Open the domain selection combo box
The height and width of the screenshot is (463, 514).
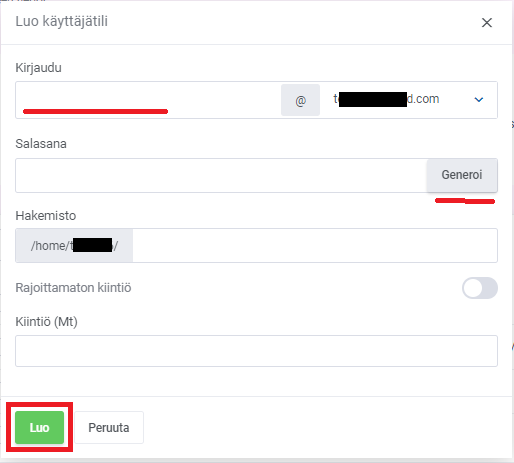(409, 100)
